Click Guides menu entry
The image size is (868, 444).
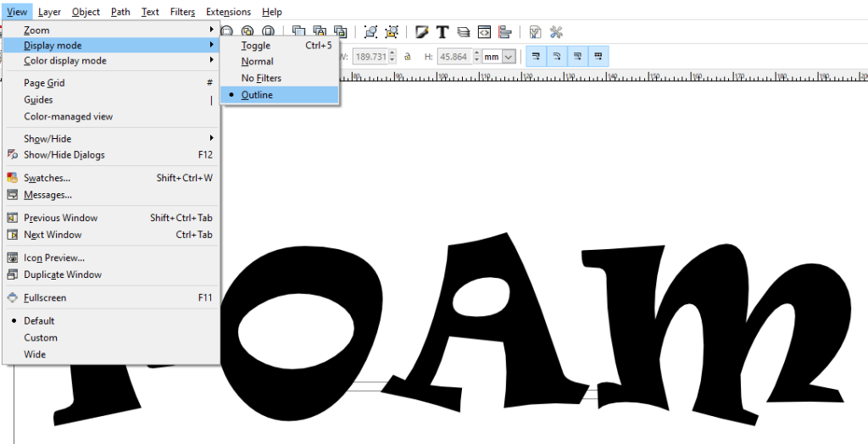pos(111,100)
